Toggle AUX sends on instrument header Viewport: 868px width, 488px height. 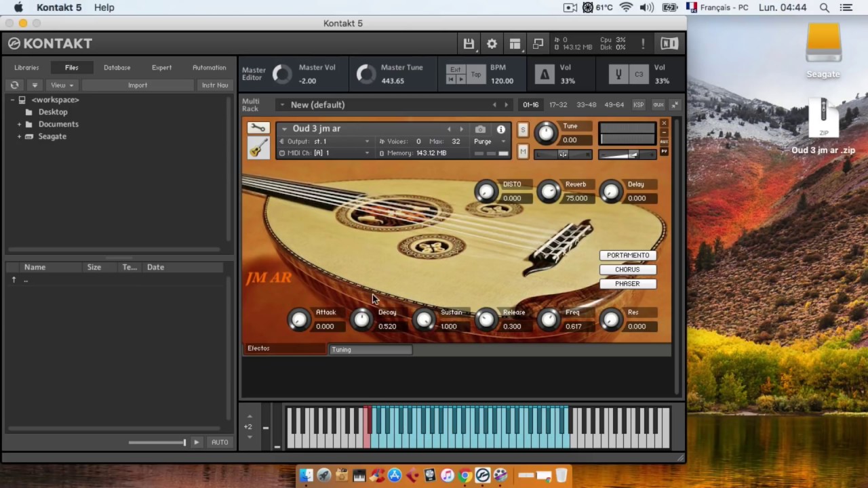(x=664, y=142)
